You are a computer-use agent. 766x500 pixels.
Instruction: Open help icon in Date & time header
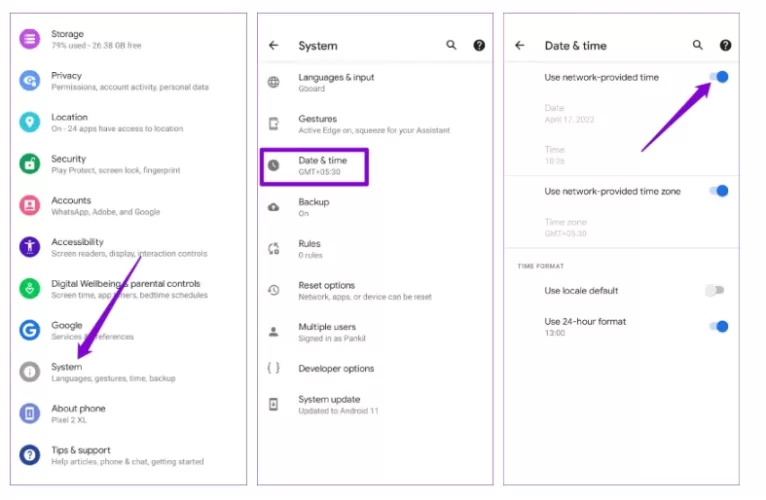[x=725, y=45]
